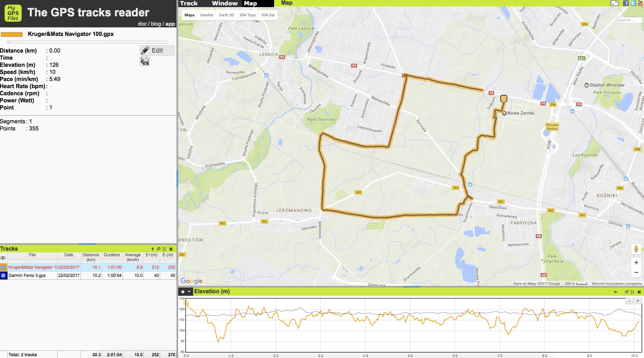Sort tracks by File column
This screenshot has width=644, height=358.
pyautogui.click(x=32, y=257)
